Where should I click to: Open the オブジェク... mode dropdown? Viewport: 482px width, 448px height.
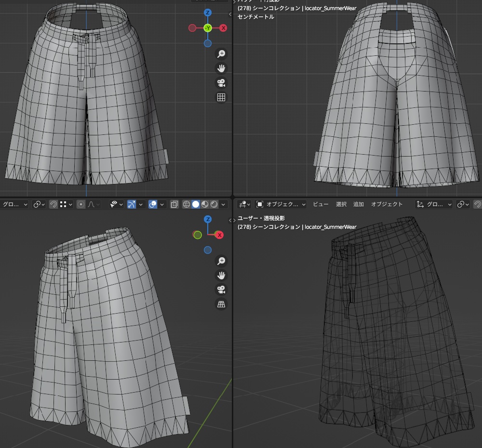coord(281,204)
